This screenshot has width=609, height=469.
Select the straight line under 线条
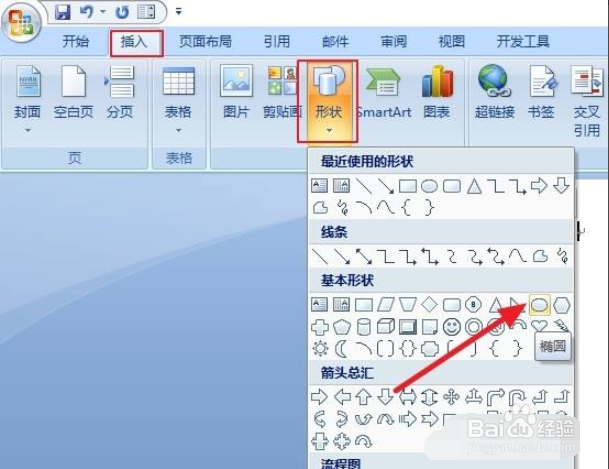coord(320,257)
